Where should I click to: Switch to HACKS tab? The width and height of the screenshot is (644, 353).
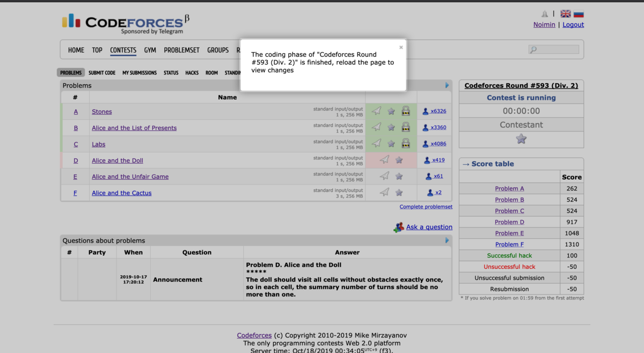pos(192,72)
